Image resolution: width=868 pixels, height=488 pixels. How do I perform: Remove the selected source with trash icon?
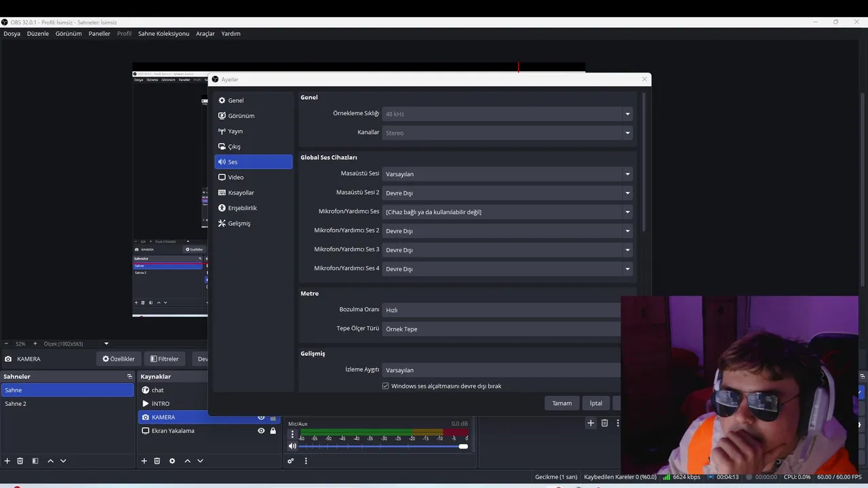click(x=157, y=461)
